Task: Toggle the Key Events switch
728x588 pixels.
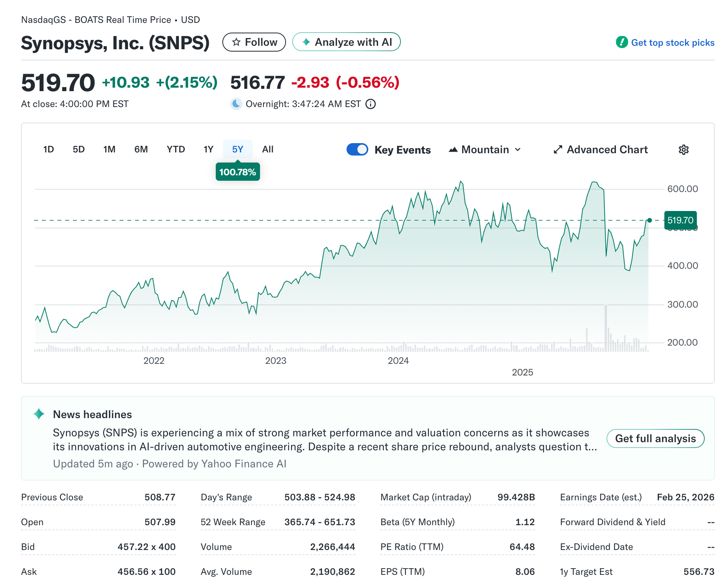Action: pyautogui.click(x=357, y=149)
